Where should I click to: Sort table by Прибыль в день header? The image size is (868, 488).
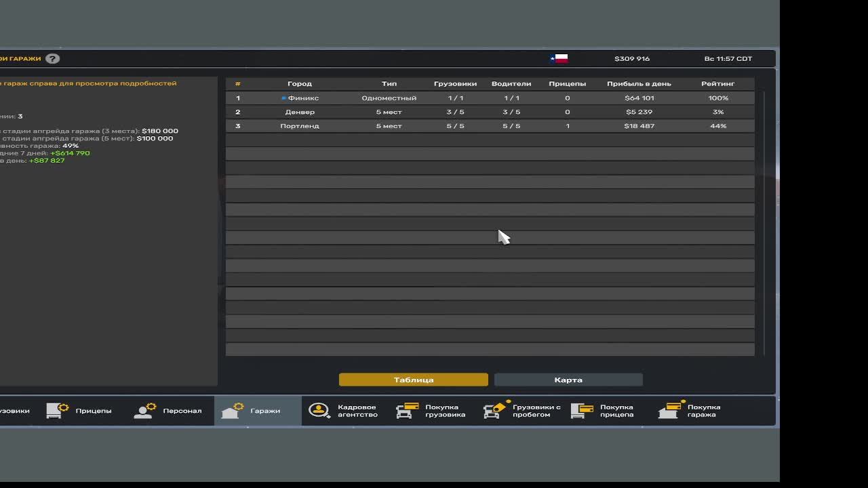click(639, 84)
